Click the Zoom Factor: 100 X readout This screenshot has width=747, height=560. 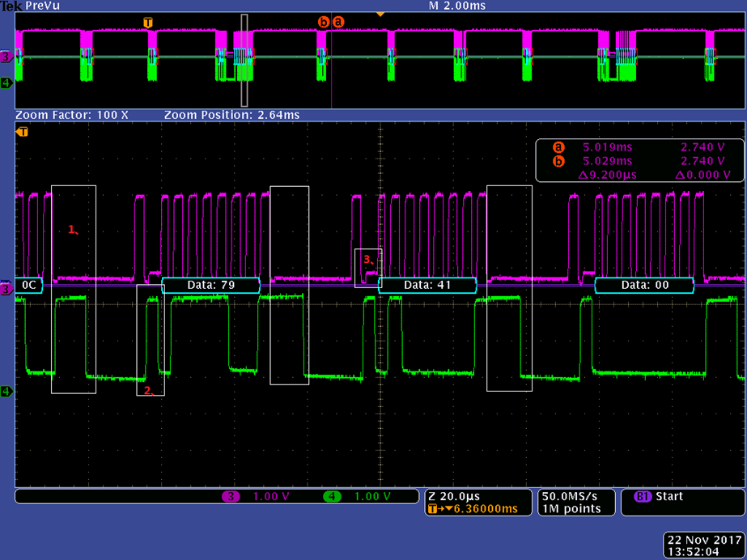pyautogui.click(x=72, y=115)
